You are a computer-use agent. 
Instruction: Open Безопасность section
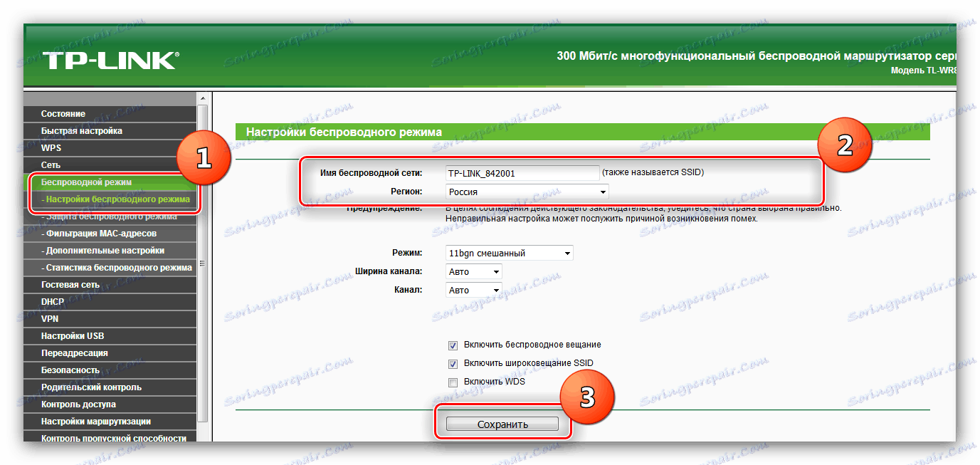click(x=110, y=370)
